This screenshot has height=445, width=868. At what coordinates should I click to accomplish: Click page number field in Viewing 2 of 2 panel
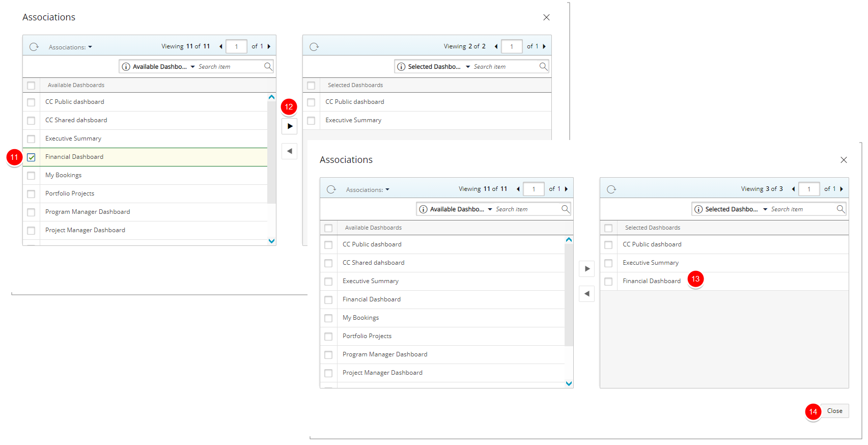pyautogui.click(x=512, y=46)
